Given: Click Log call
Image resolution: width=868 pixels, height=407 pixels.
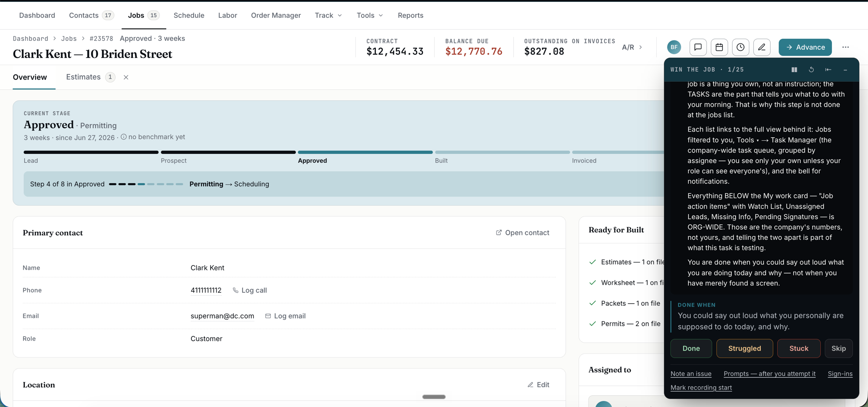Looking at the screenshot, I should [x=250, y=290].
